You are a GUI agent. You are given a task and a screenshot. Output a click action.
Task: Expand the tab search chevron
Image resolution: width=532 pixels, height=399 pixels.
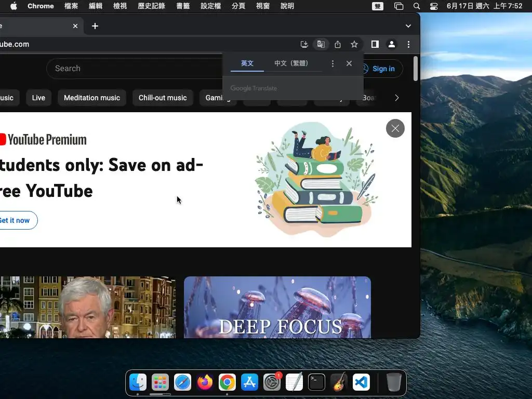(408, 26)
